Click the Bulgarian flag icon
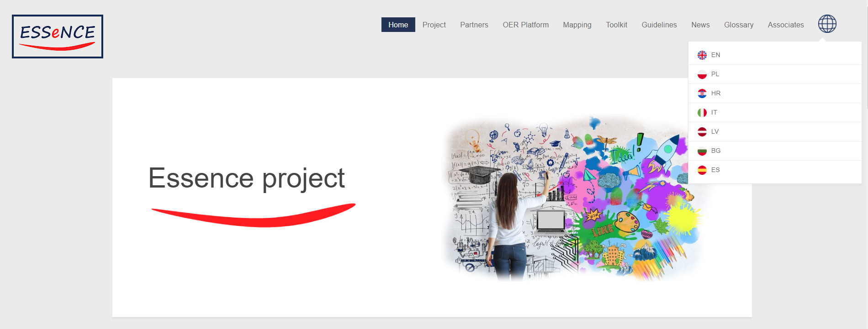Image resolution: width=868 pixels, height=329 pixels. point(702,151)
